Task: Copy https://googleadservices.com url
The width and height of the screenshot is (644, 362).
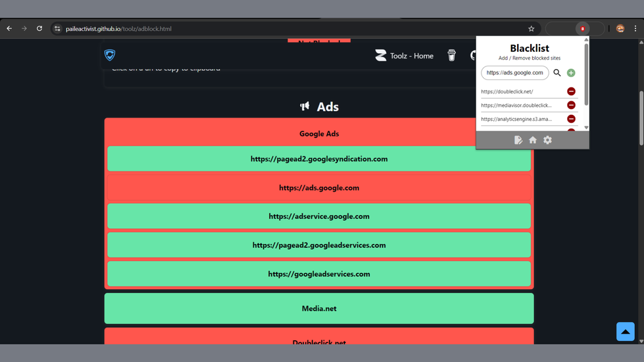Action: 319,274
